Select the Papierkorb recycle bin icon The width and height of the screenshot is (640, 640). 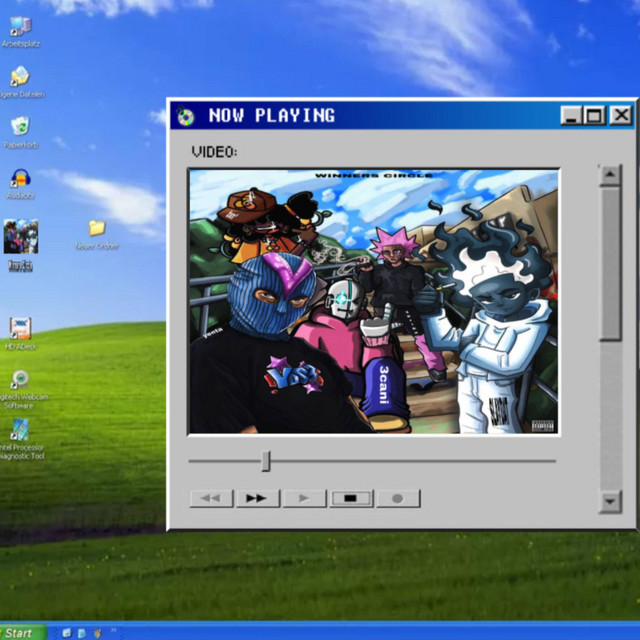[x=20, y=126]
